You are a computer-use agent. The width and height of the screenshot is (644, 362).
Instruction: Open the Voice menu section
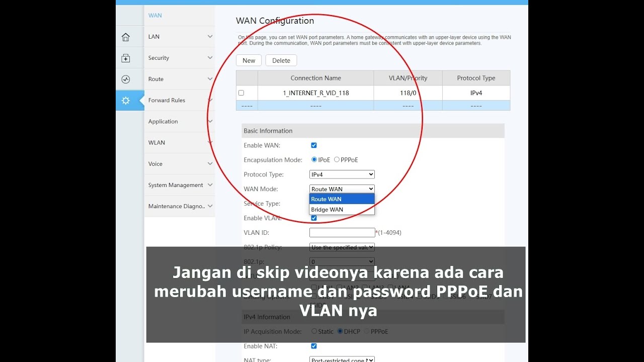point(180,163)
